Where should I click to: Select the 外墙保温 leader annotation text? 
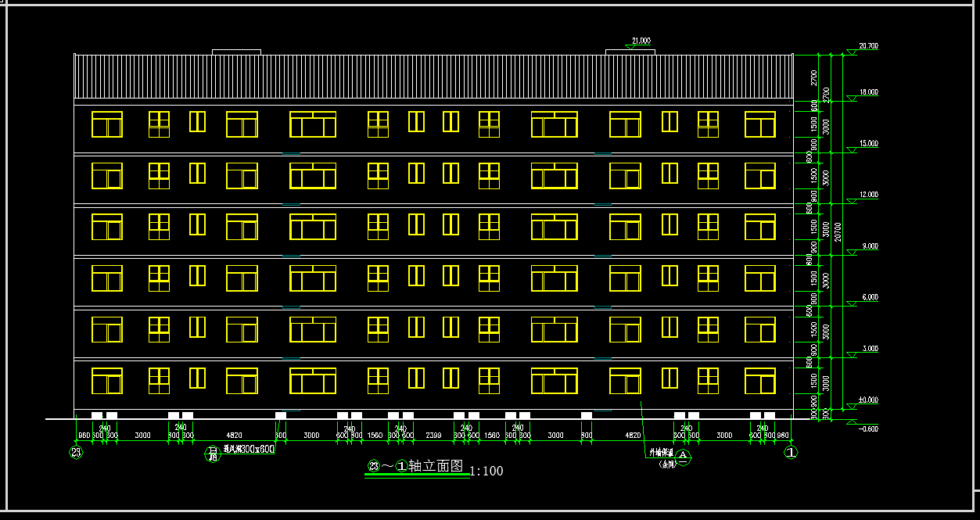(x=659, y=453)
